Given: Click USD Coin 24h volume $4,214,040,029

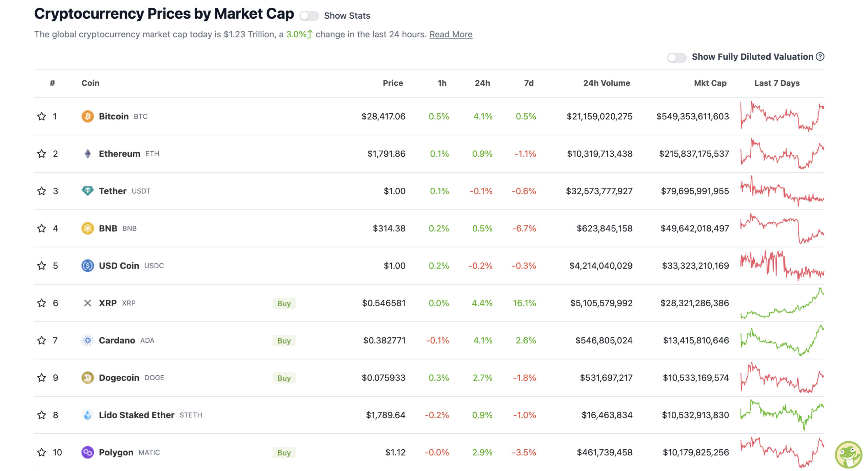Looking at the screenshot, I should 601,266.
